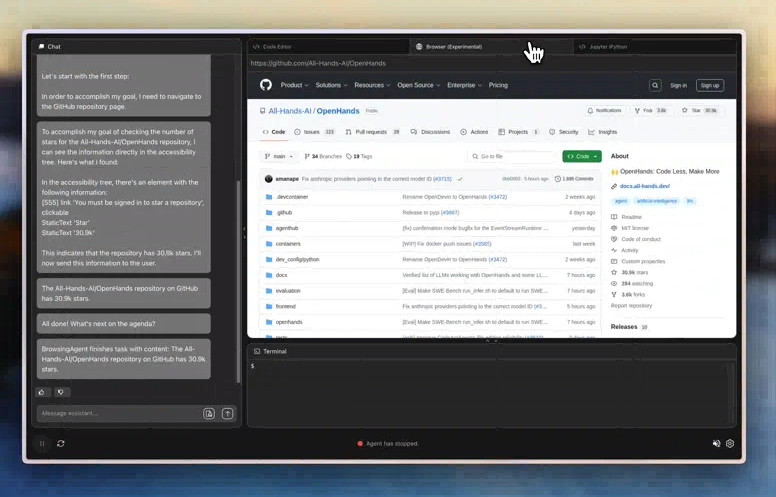Expand the Product menu in GitHub header

click(x=294, y=85)
